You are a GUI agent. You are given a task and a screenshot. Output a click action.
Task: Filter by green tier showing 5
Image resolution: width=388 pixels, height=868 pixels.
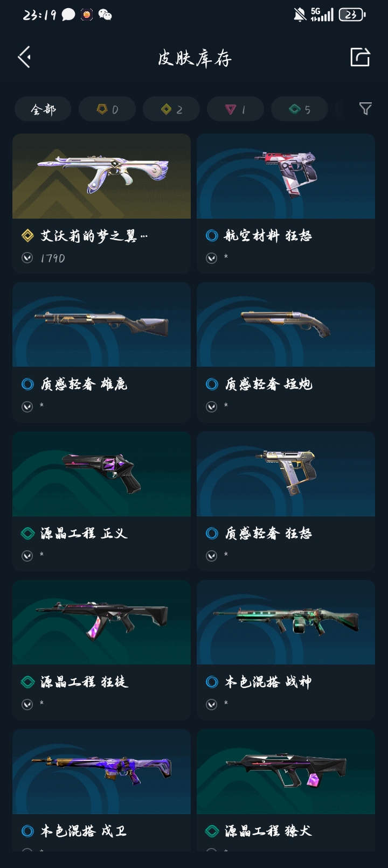click(300, 109)
